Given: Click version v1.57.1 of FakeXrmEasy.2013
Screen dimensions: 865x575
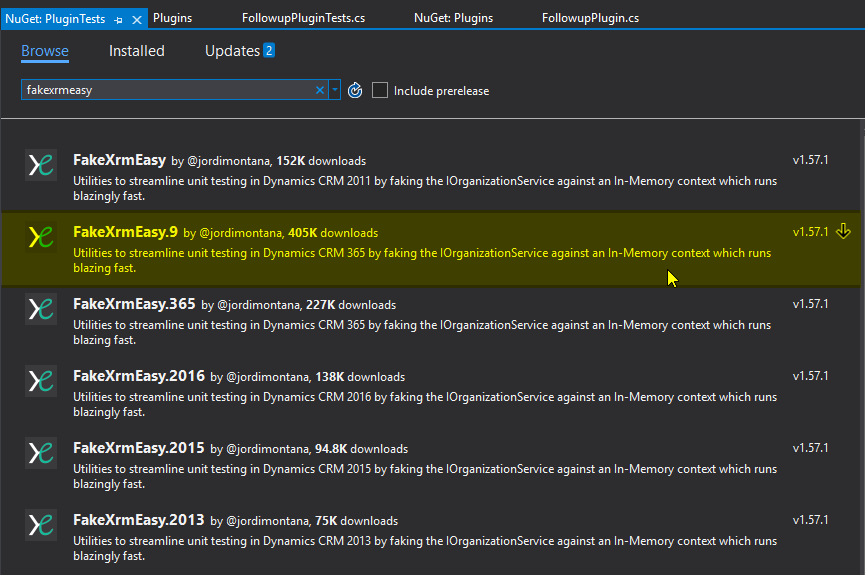Looking at the screenshot, I should [810, 520].
